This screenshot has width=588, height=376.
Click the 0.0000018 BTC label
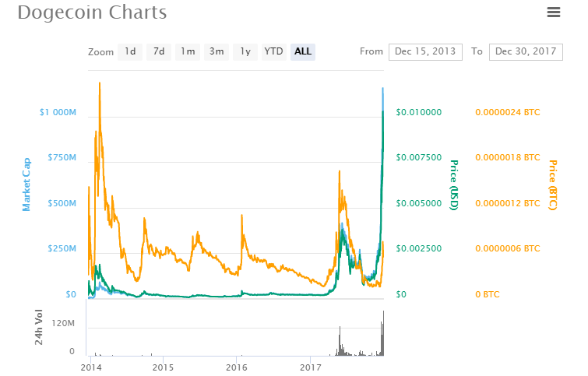pyautogui.click(x=508, y=157)
